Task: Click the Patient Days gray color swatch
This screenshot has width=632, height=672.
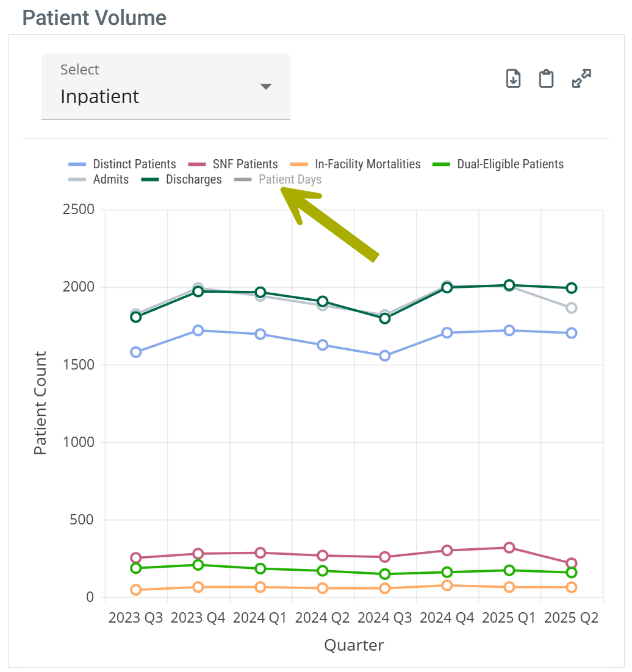Action: point(243,180)
